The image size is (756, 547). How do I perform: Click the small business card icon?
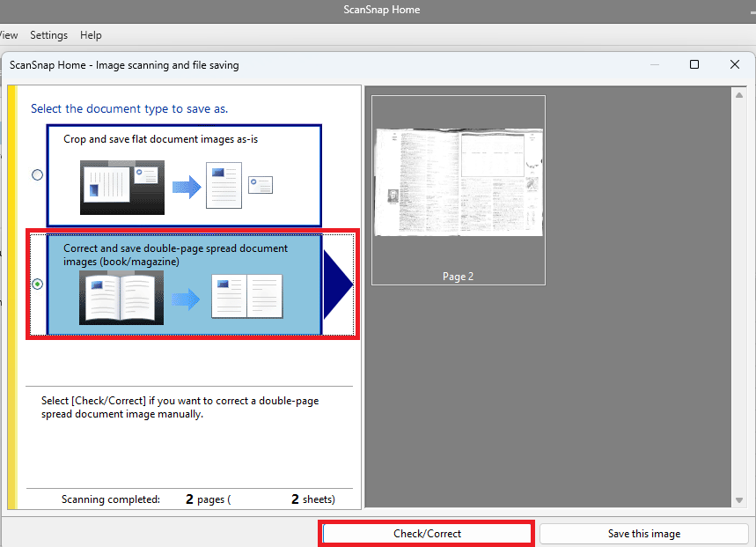coord(261,184)
